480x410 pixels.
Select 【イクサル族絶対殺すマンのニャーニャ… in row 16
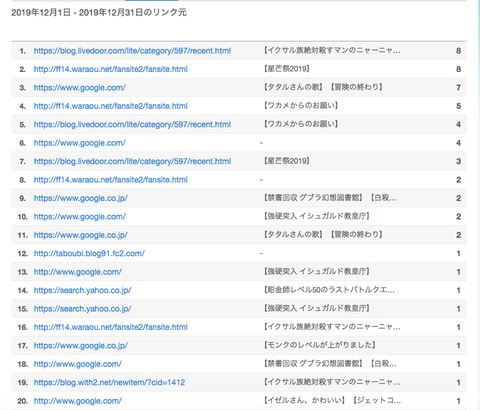pyautogui.click(x=332, y=327)
